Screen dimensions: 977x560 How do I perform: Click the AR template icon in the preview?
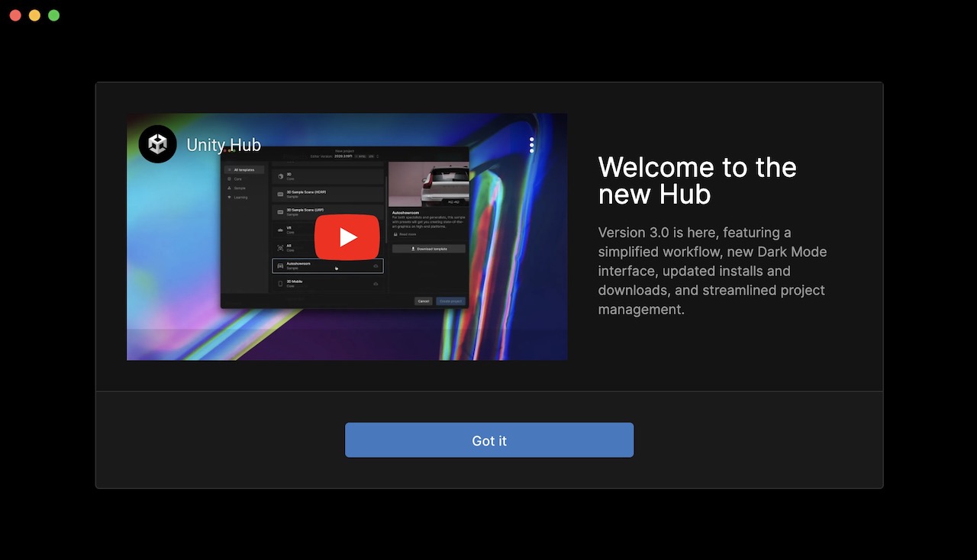coord(280,248)
